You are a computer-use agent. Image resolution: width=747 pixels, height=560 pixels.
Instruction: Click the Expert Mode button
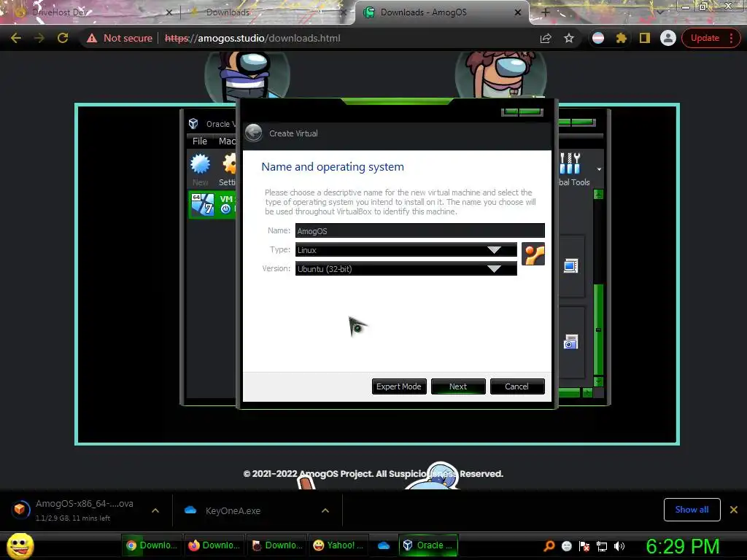399,386
